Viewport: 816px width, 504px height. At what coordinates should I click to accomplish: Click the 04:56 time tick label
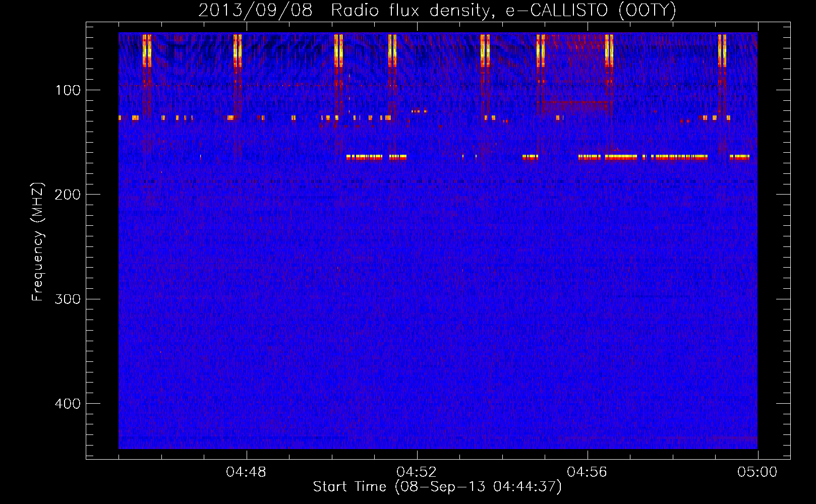pyautogui.click(x=587, y=472)
